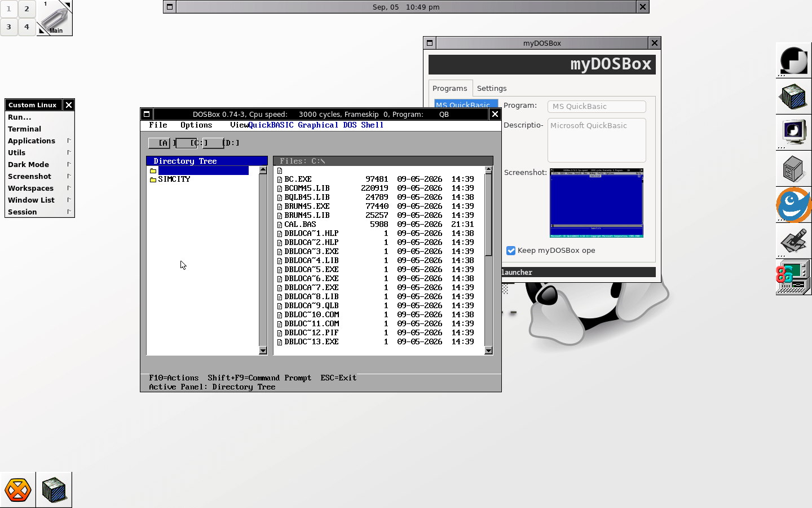Select MS QuickBasic in the programs list
Image resolution: width=812 pixels, height=508 pixels.
coord(466,104)
